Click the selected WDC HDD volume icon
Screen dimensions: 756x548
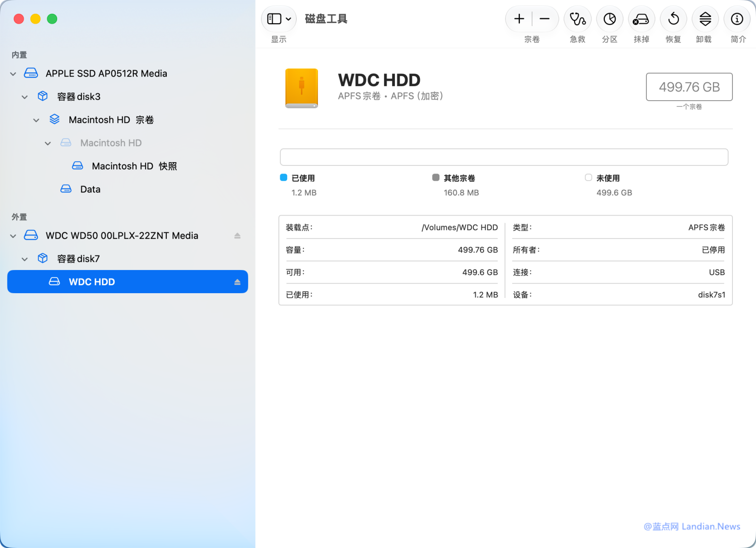point(54,282)
